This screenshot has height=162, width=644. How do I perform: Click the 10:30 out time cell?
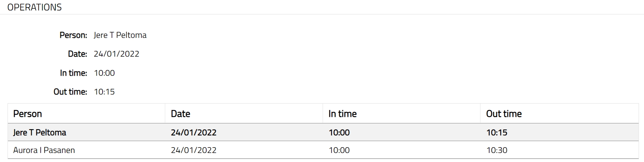[x=497, y=150]
